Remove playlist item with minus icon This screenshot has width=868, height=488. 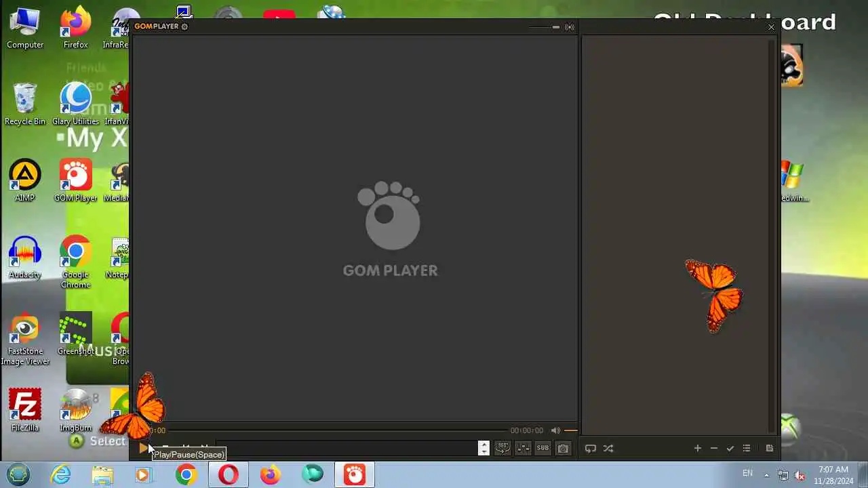(713, 448)
